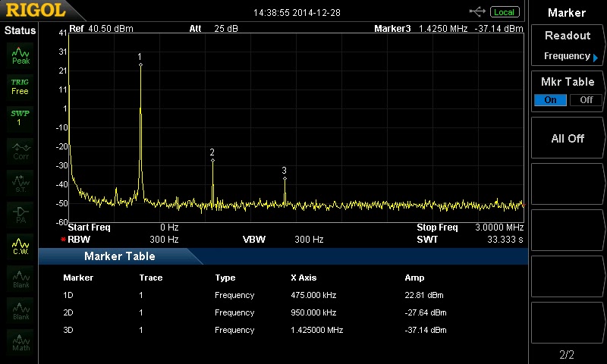Click the USB connection icon
The image size is (607, 364).
(x=478, y=11)
